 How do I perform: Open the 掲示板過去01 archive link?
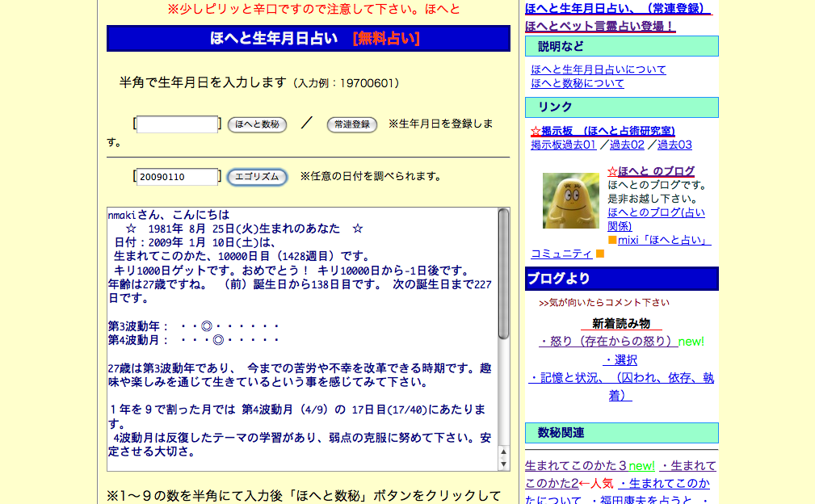coord(563,145)
